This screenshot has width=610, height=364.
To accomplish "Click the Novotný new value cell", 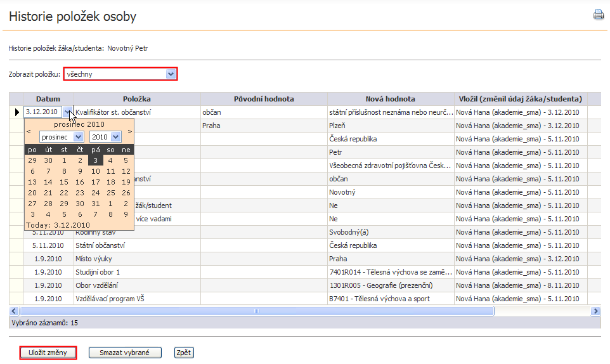I will pyautogui.click(x=391, y=192).
